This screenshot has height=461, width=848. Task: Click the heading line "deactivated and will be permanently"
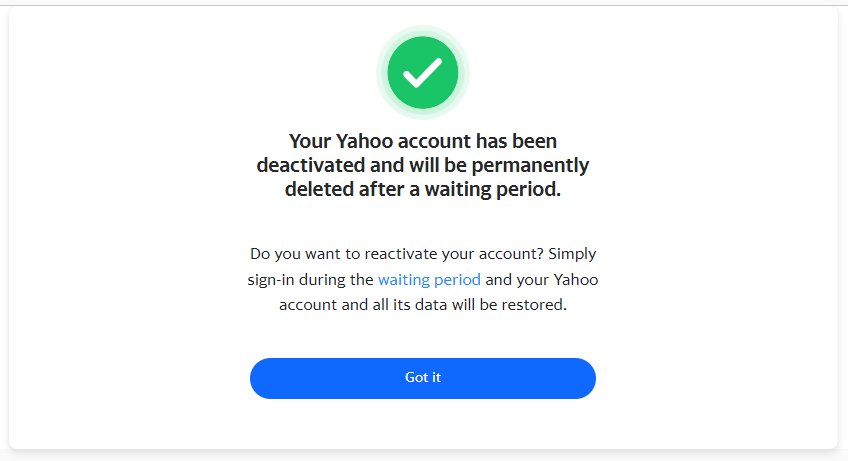point(423,166)
